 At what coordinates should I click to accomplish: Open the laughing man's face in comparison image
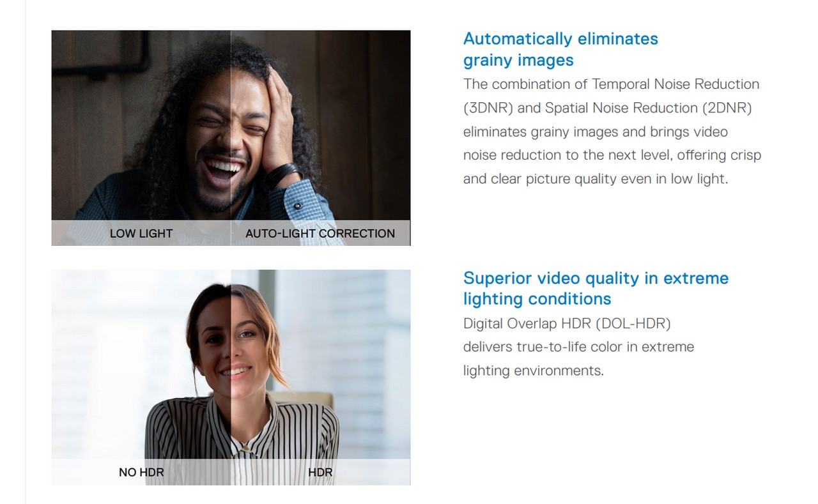click(229, 141)
